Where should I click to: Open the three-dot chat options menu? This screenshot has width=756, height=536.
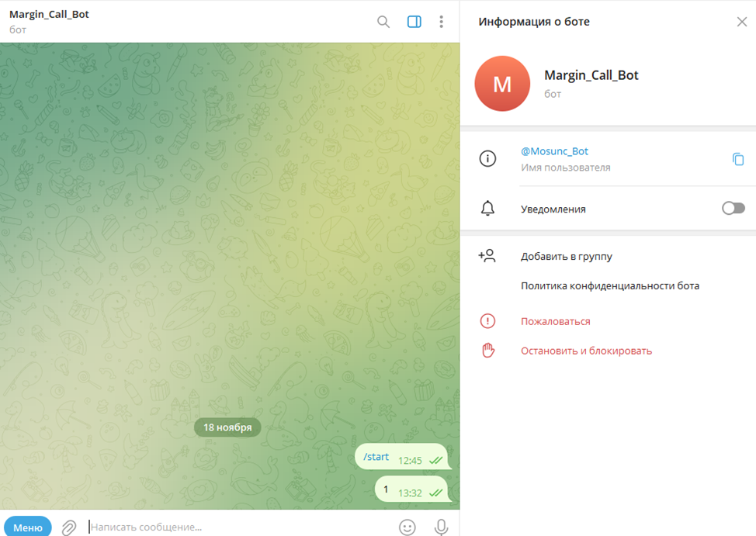click(441, 22)
